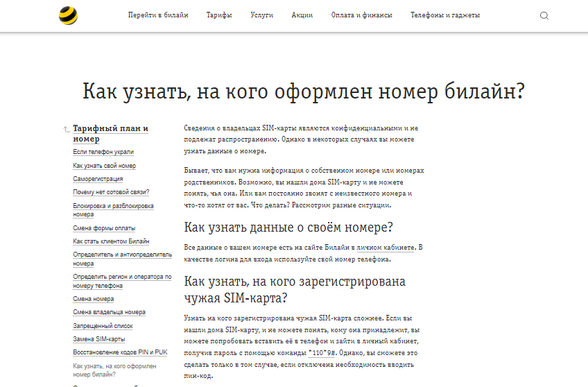The image size is (588, 387).
Task: Click the paragraph starting Бывает, что вам нужна
Action: pyautogui.click(x=304, y=188)
